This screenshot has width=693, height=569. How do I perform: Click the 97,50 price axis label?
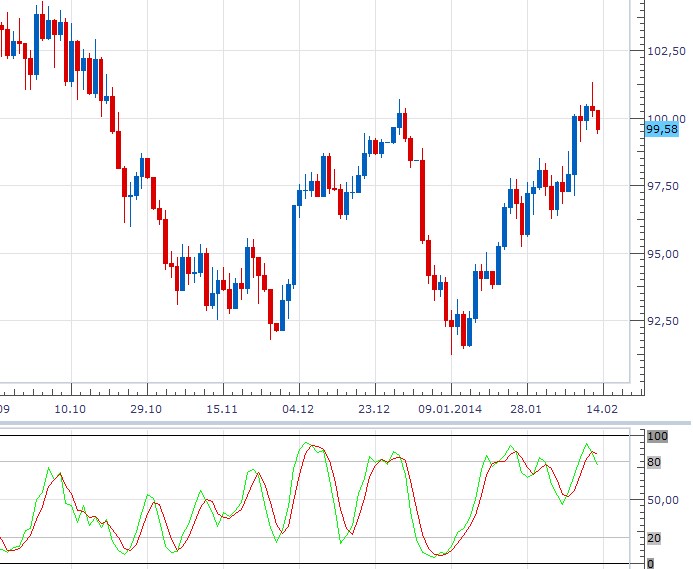[x=663, y=186]
